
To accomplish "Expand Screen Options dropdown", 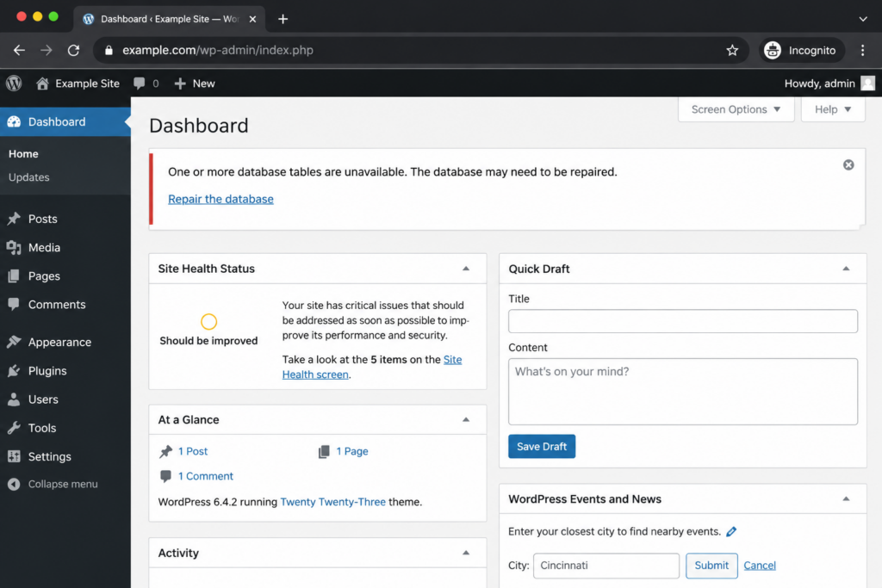I will pyautogui.click(x=736, y=109).
